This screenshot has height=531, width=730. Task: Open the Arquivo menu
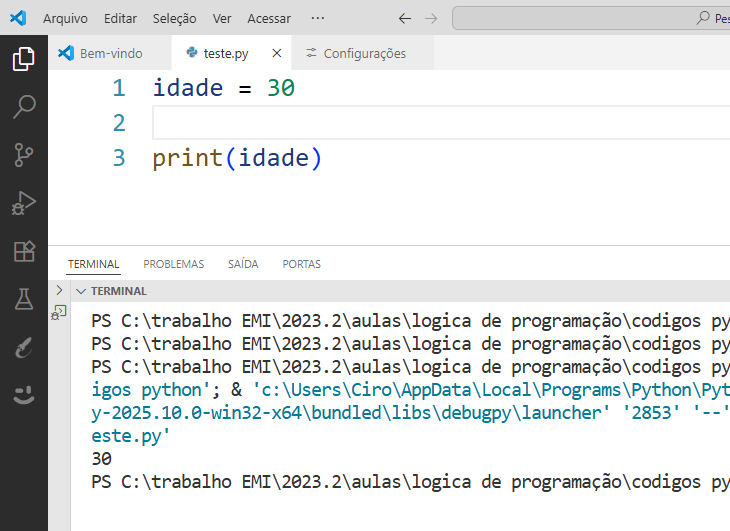click(x=65, y=18)
